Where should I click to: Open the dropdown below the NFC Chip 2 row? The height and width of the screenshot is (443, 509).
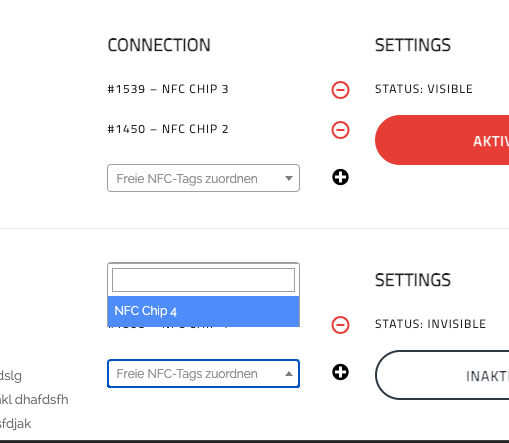click(x=203, y=178)
